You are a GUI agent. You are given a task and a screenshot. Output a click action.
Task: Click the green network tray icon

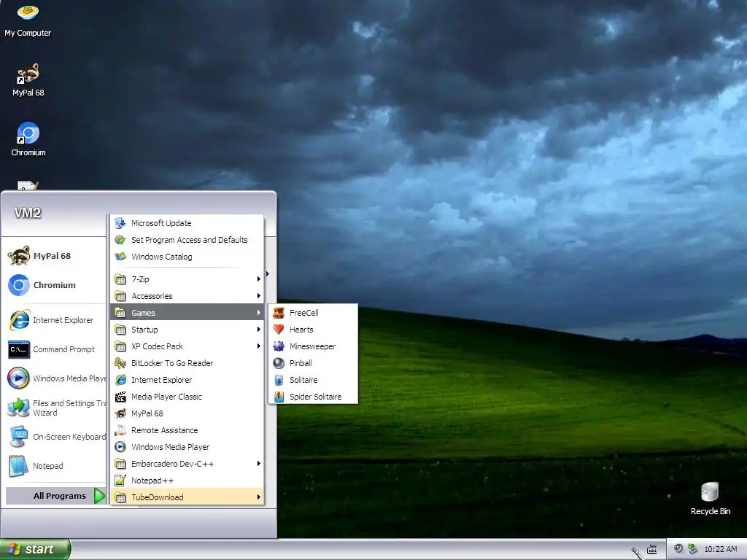pos(692,549)
